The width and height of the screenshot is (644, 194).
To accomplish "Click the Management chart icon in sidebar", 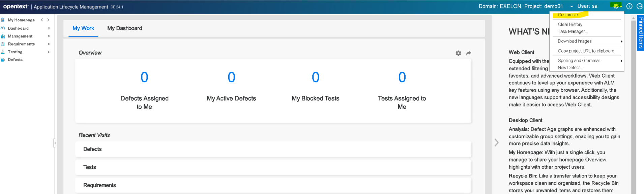I will 3,36.
